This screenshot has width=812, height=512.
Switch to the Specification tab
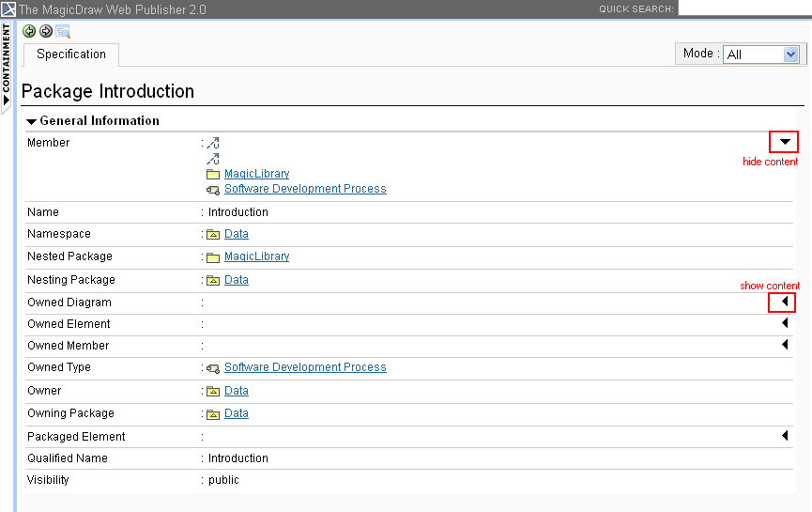tap(71, 54)
